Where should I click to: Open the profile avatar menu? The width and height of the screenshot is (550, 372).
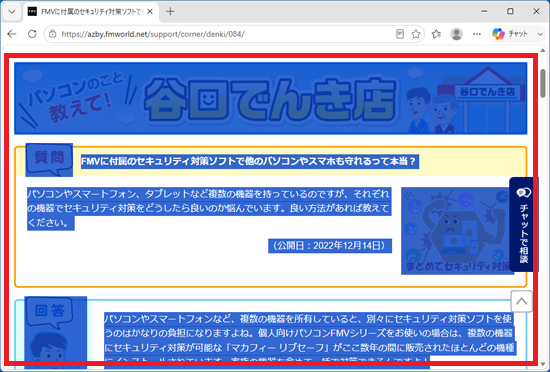[456, 34]
